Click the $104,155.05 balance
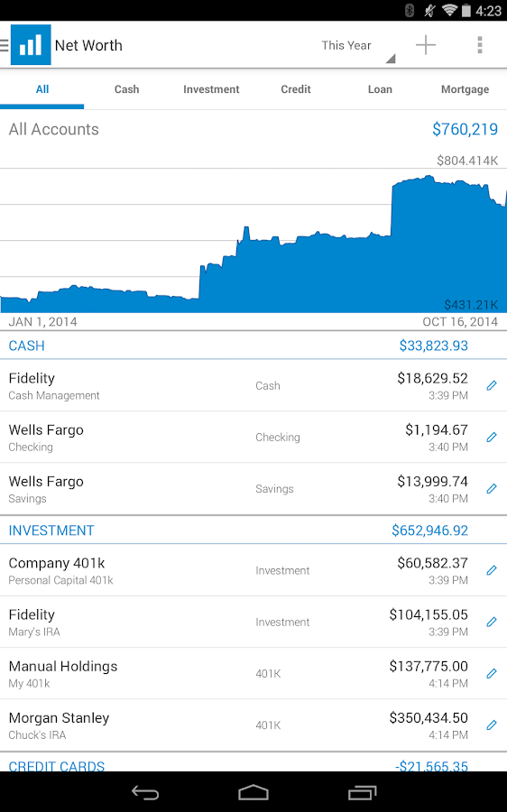This screenshot has width=507, height=812. (429, 614)
